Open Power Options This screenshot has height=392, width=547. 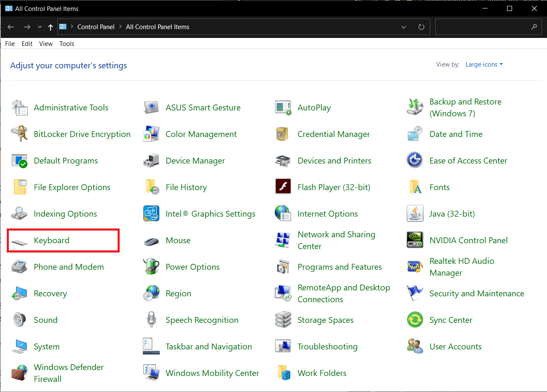(x=193, y=267)
